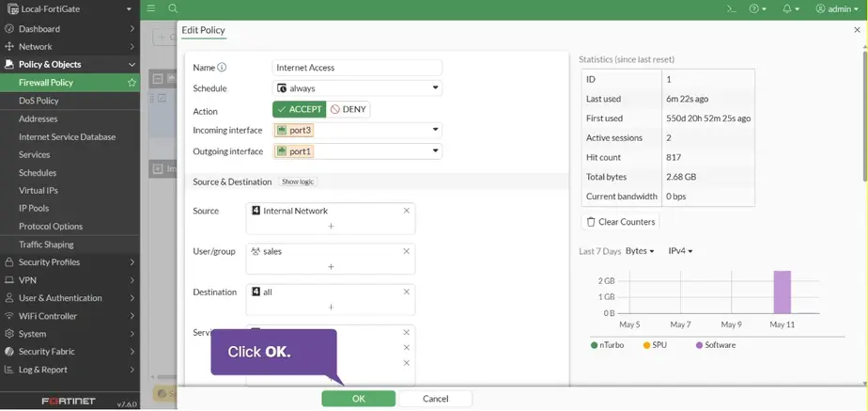
Task: Open the admin user menu
Action: (x=837, y=8)
